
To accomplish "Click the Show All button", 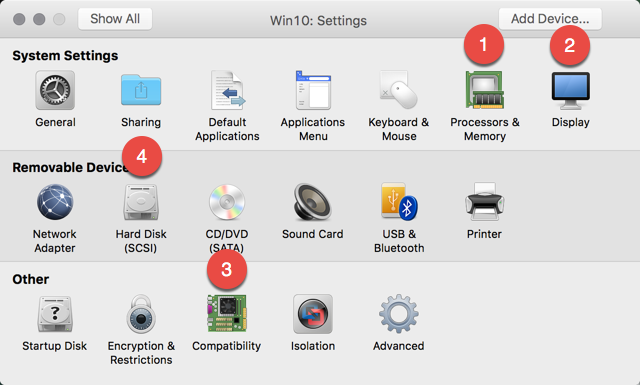I will coord(115,19).
